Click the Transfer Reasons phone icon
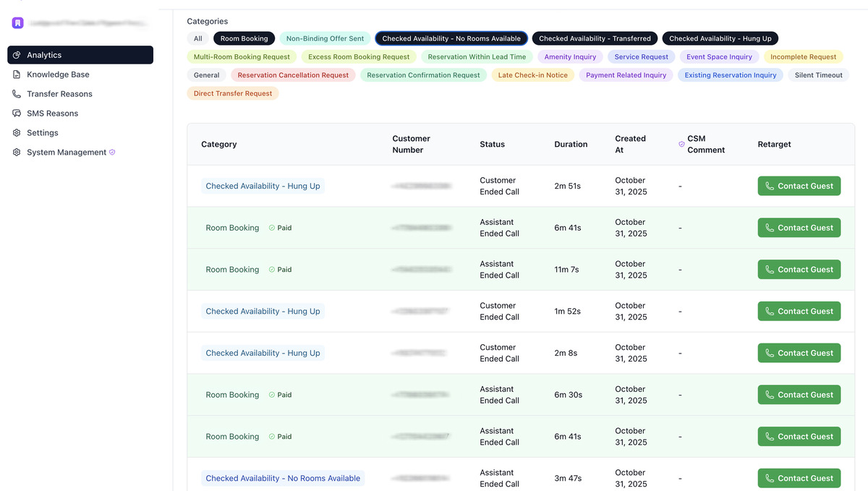 (17, 94)
